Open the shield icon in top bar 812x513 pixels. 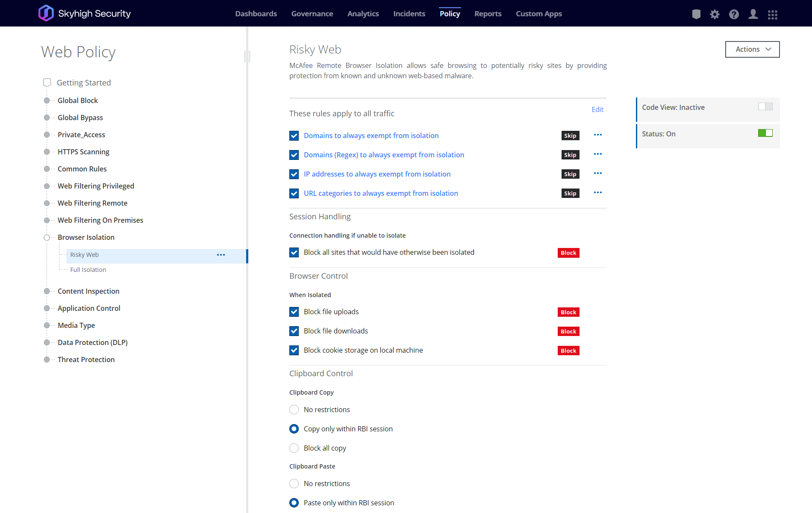coord(696,14)
